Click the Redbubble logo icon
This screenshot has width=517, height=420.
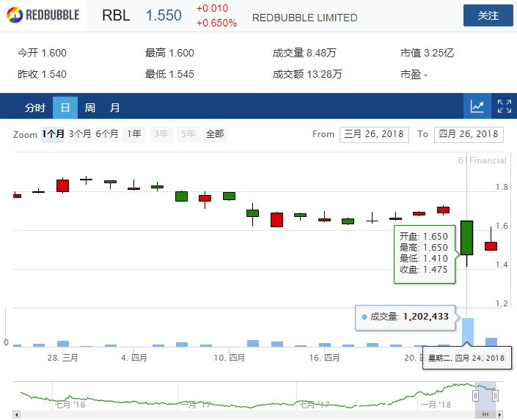tap(15, 15)
